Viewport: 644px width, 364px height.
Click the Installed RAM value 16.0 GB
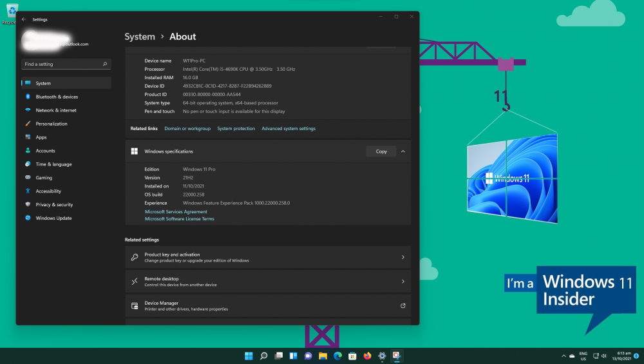click(190, 78)
